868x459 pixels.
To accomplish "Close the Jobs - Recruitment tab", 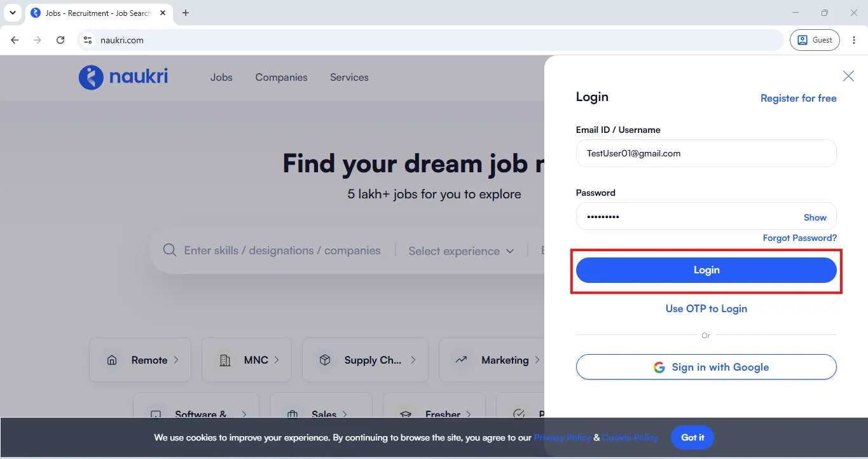I will (x=163, y=13).
